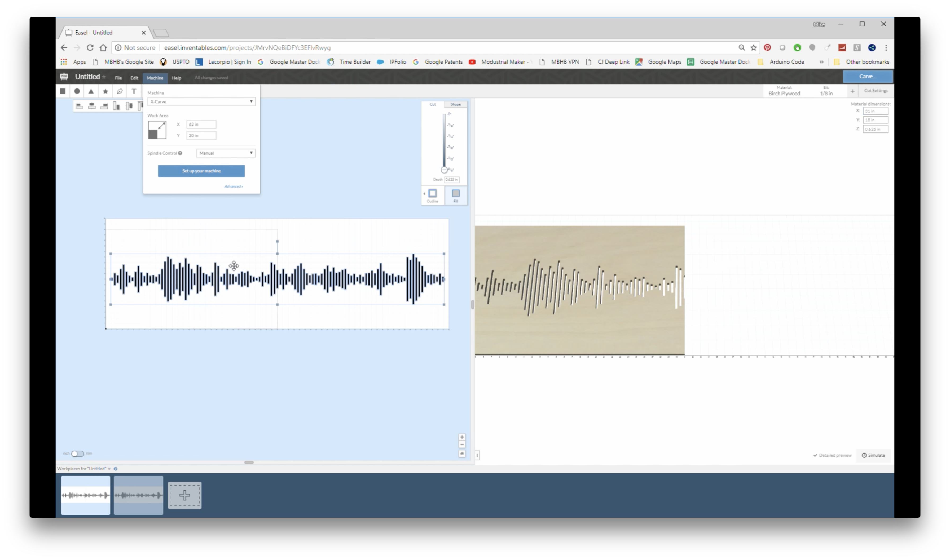Enable the first workpiece thumbnail
Viewport: 950px width, 560px height.
click(x=85, y=495)
